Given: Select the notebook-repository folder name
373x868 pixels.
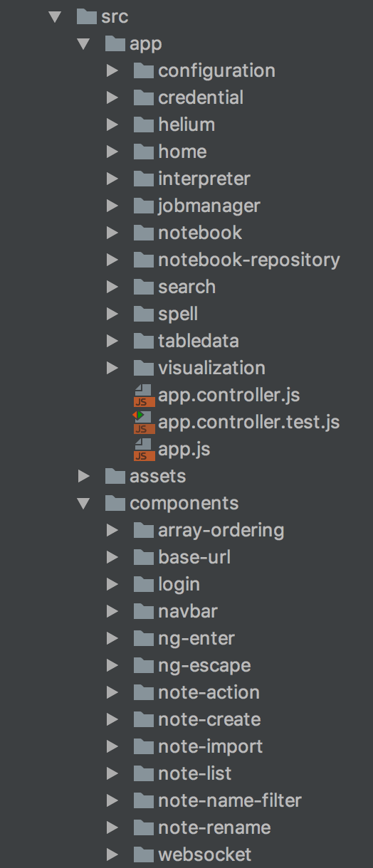Looking at the screenshot, I should pyautogui.click(x=249, y=260).
